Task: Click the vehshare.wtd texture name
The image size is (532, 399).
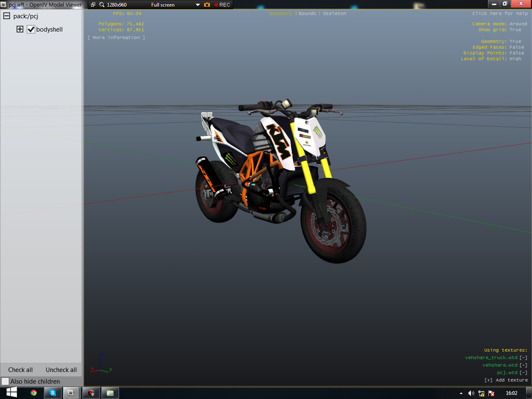Action: pyautogui.click(x=500, y=365)
